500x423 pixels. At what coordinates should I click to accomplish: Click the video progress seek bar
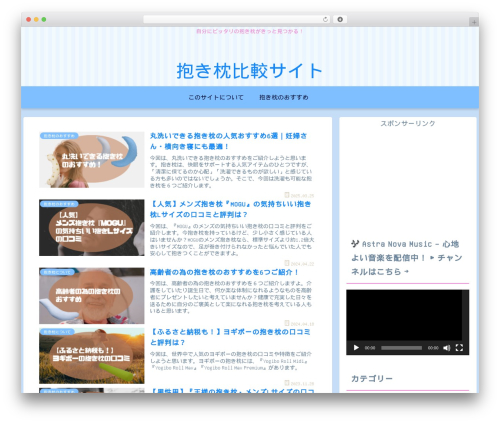(401, 348)
